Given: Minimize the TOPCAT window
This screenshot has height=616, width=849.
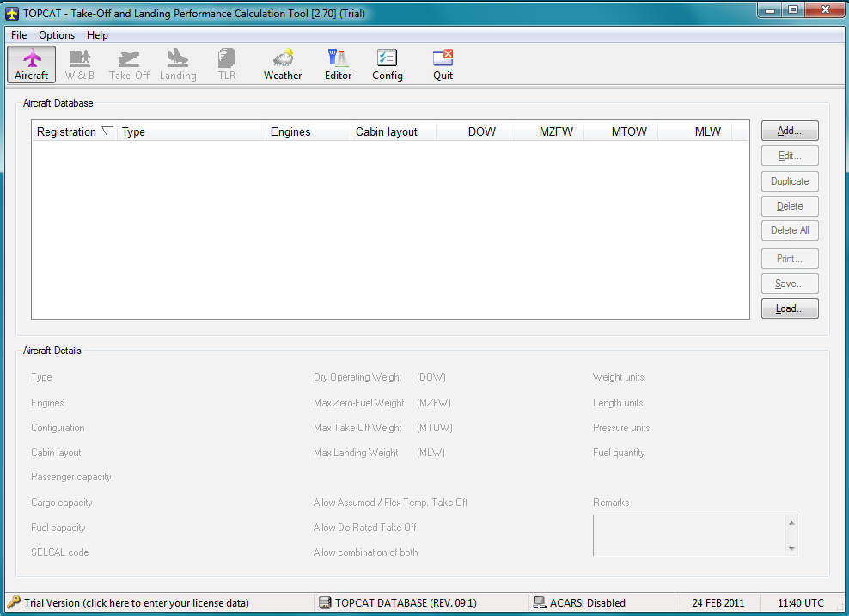Looking at the screenshot, I should click(x=769, y=9).
